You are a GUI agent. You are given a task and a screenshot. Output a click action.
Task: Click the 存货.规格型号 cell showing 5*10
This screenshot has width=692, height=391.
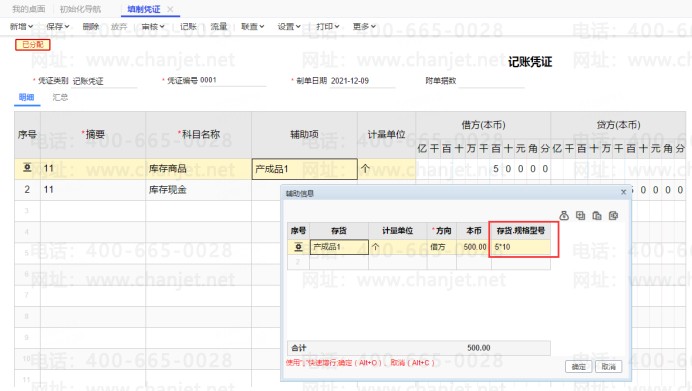click(x=521, y=247)
